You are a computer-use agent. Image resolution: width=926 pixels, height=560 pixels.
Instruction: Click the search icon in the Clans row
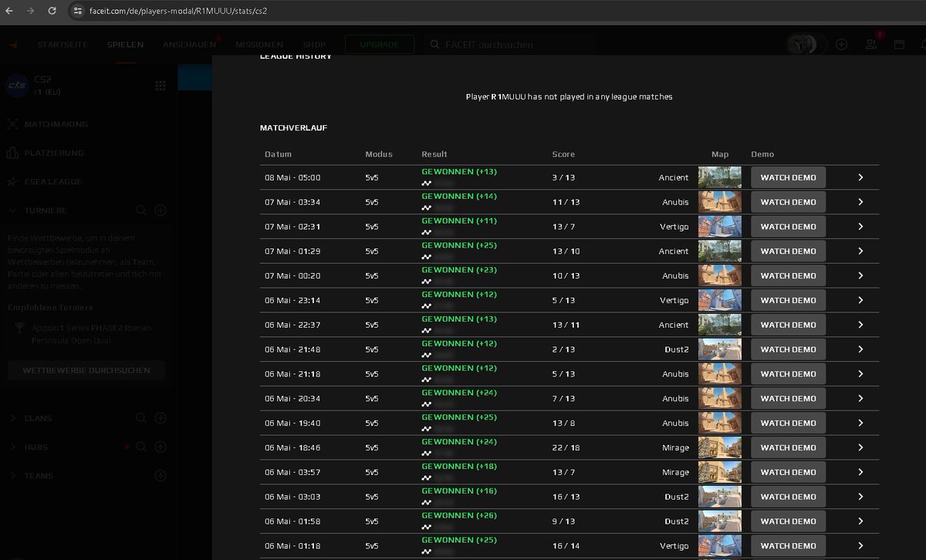[141, 418]
